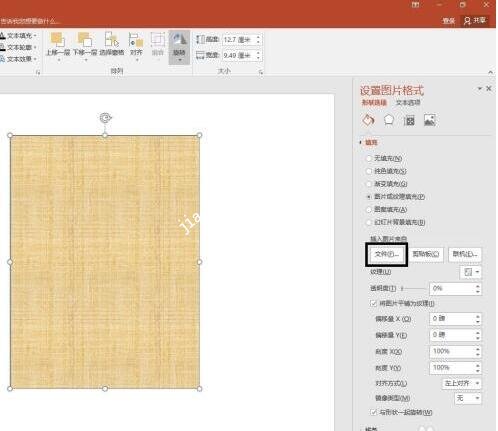The width and height of the screenshot is (498, 431).
Task: Open the format pane options dropdown arrow
Action: tap(479, 88)
